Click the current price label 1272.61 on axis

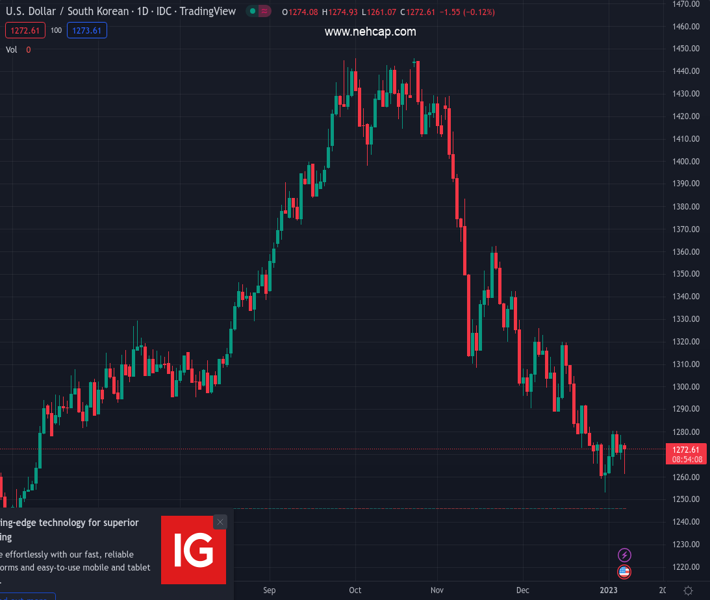[686, 450]
